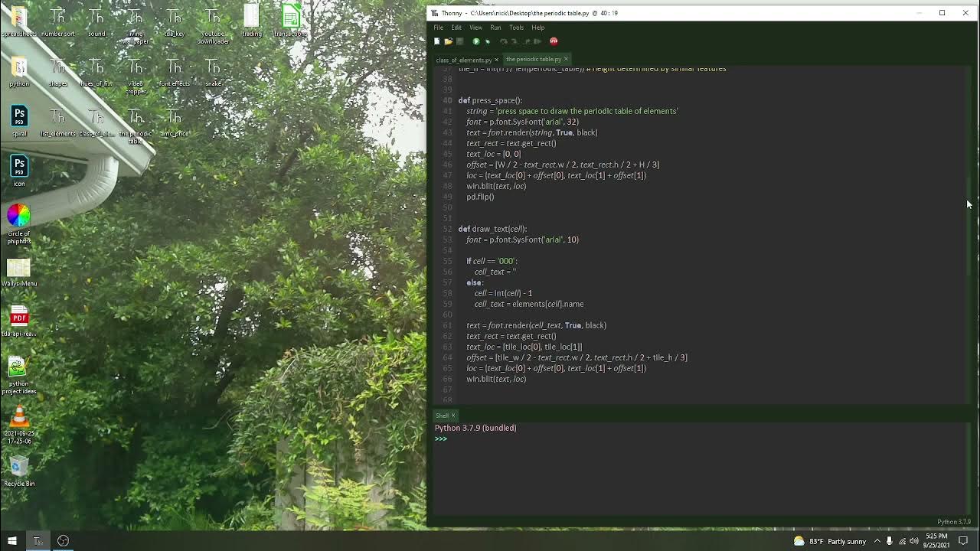Click the Step into debug icon
This screenshot has height=551, width=980.
(514, 41)
